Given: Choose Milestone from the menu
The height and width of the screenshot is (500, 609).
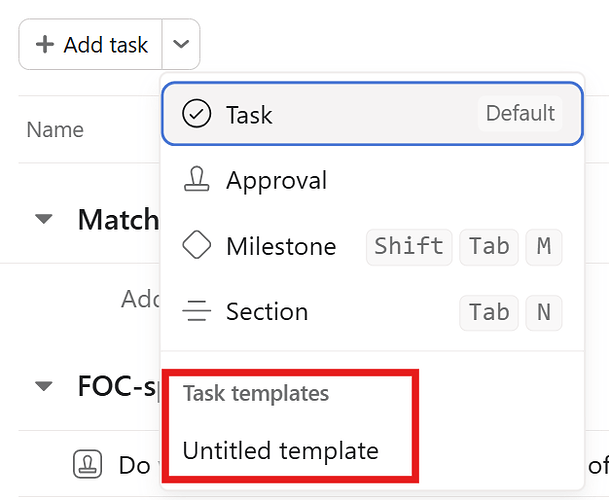Looking at the screenshot, I should pos(372,246).
